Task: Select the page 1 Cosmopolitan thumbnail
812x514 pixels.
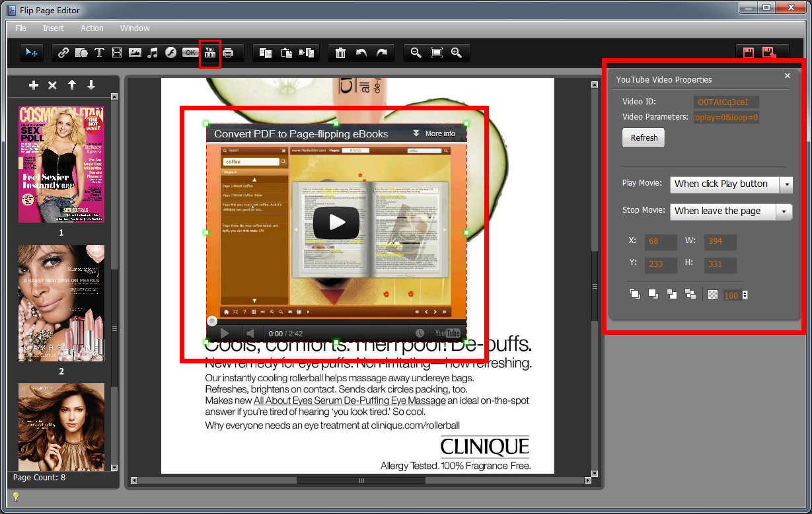Action: click(61, 164)
